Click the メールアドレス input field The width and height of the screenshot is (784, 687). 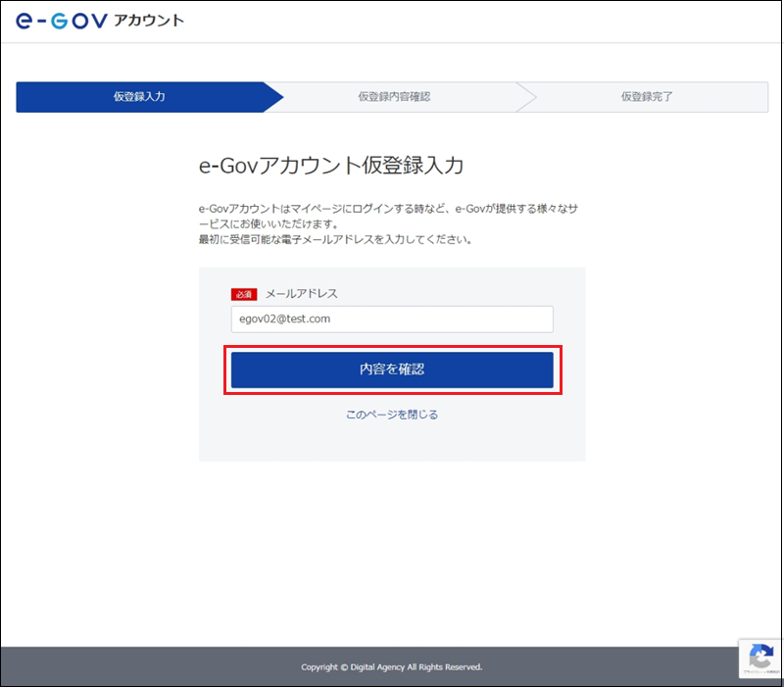point(392,319)
